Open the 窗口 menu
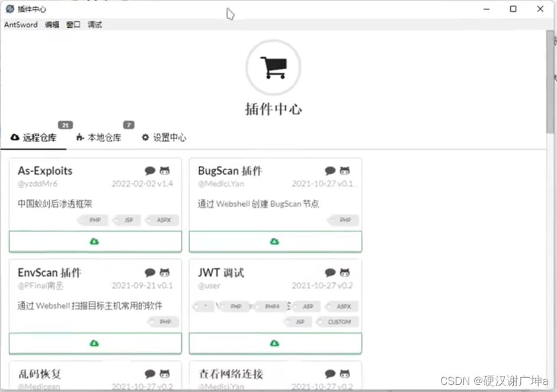Image resolution: width=557 pixels, height=392 pixels. 73,24
